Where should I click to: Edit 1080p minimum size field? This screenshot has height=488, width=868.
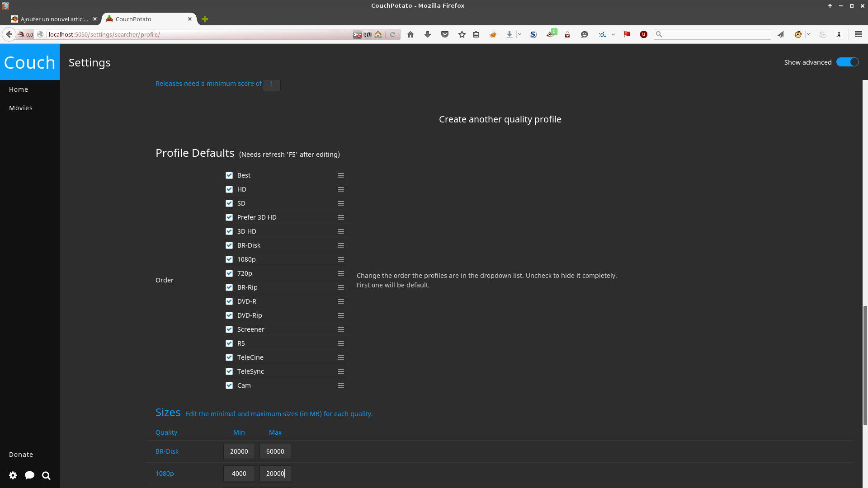click(239, 474)
